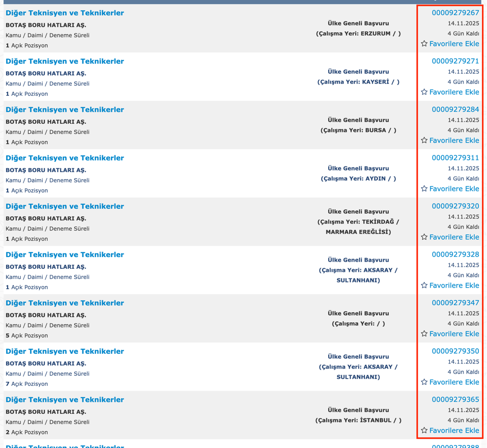Click job title of the 7-position Aksaray listing

point(65,351)
